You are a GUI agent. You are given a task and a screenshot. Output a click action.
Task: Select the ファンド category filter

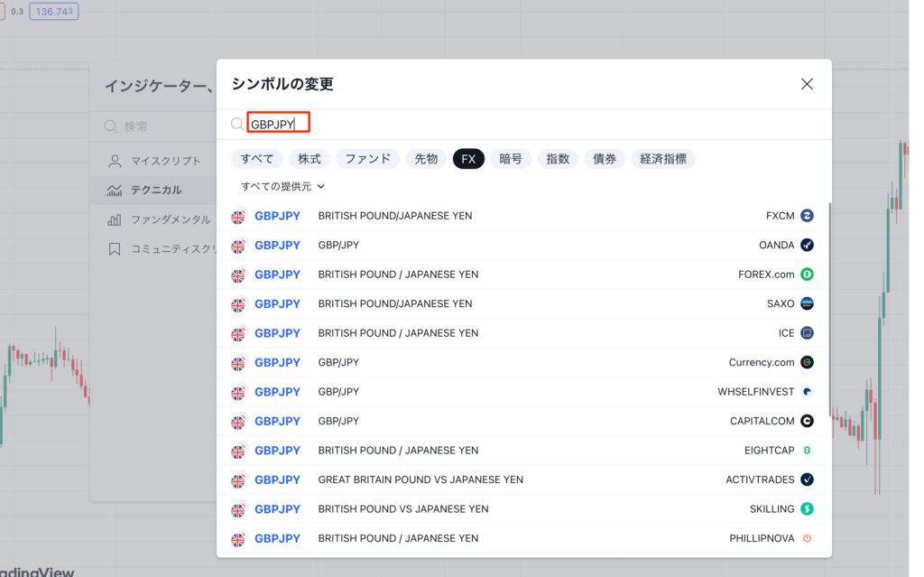coord(368,159)
